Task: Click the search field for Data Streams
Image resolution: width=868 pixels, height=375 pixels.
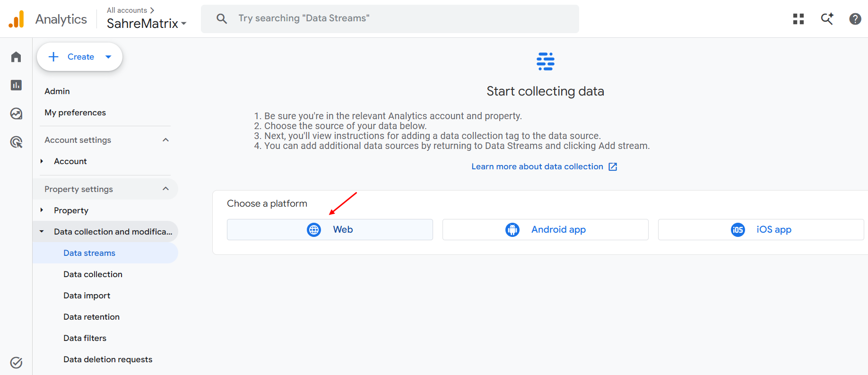Action: click(390, 19)
